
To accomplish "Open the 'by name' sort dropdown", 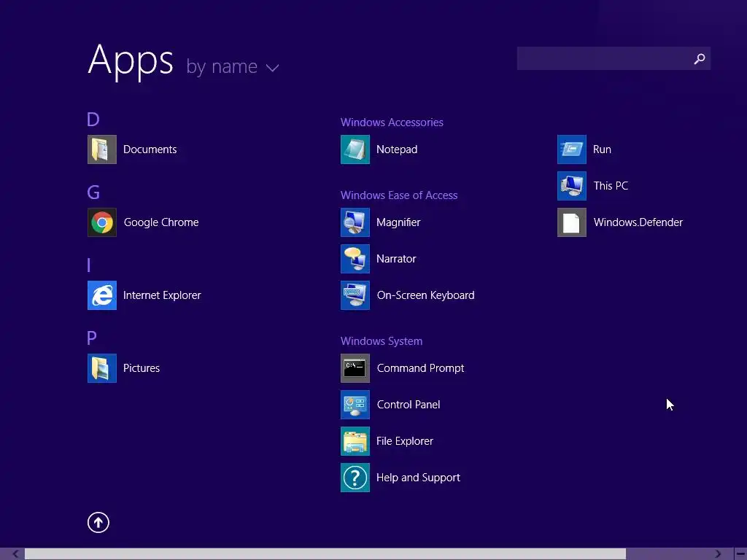I will coord(233,66).
